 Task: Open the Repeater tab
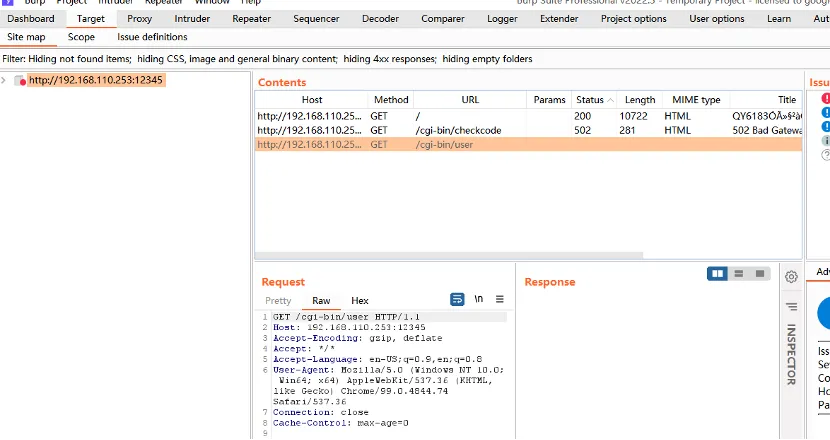251,19
